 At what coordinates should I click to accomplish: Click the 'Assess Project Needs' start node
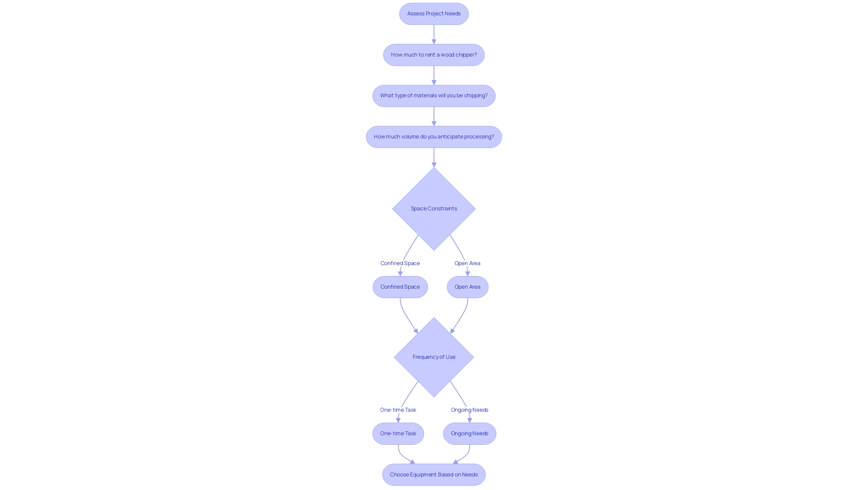click(x=434, y=13)
